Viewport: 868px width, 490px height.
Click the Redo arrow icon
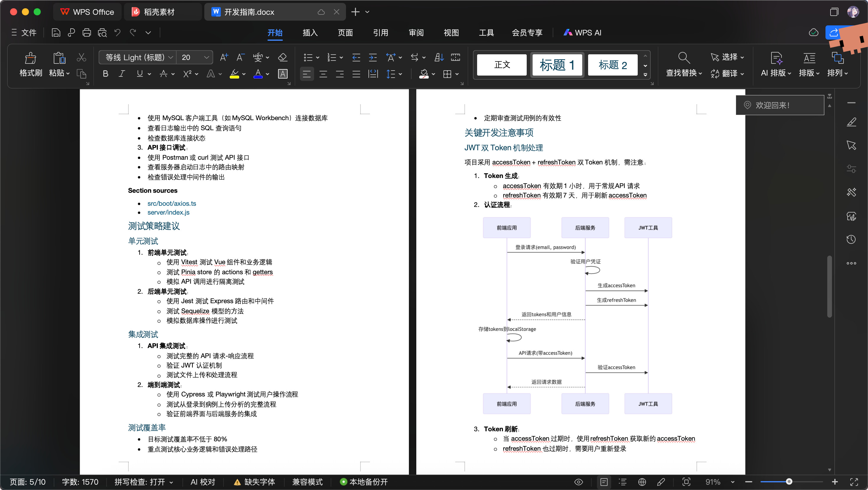(133, 33)
